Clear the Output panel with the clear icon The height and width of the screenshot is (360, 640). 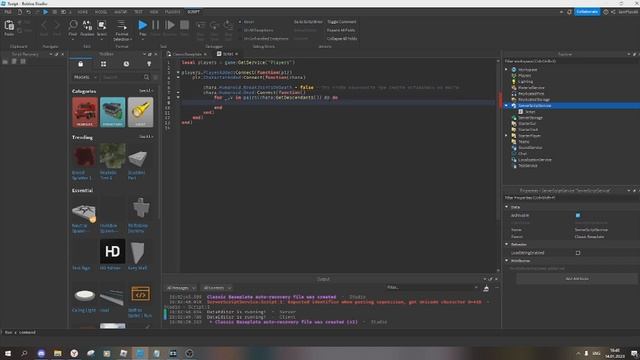(486, 289)
